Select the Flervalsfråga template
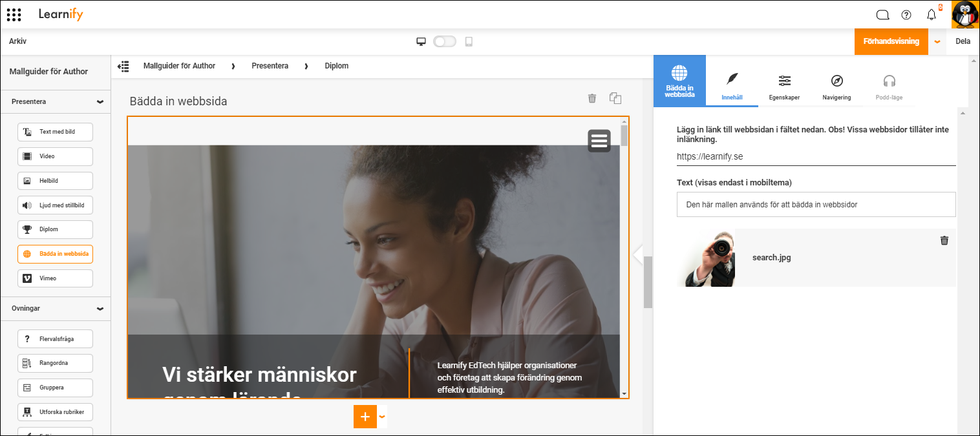The height and width of the screenshot is (436, 980). tap(55, 338)
